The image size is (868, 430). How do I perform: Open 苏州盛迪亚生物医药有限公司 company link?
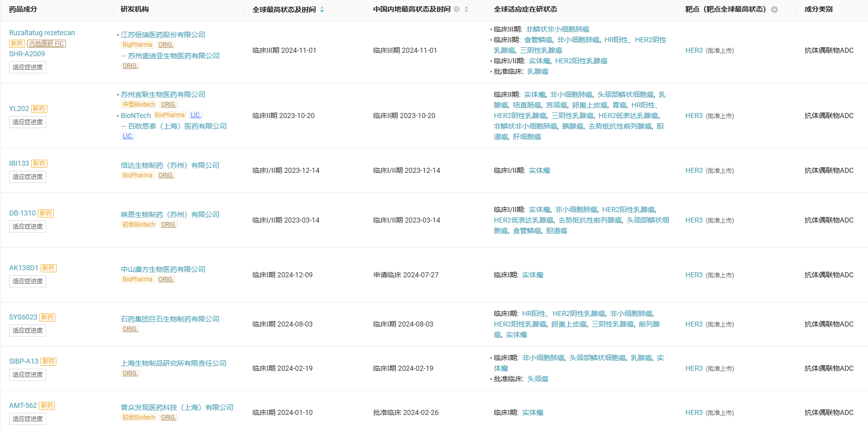click(x=173, y=56)
